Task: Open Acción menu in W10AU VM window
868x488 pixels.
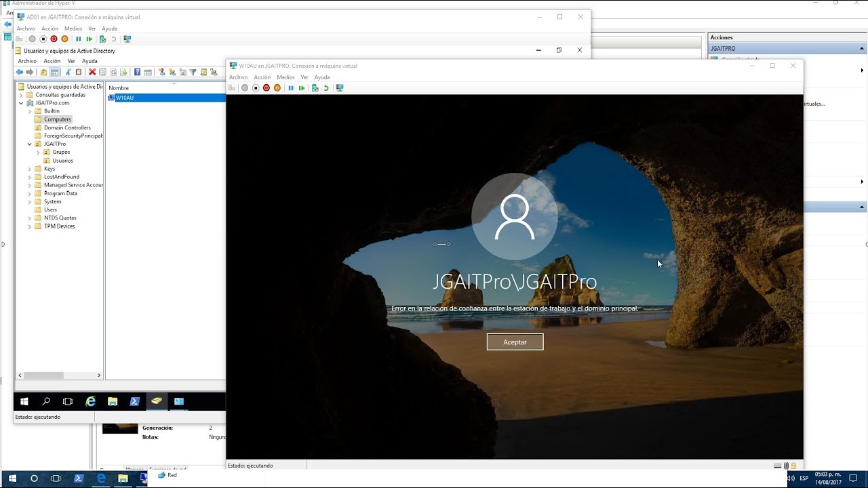Action: (262, 77)
